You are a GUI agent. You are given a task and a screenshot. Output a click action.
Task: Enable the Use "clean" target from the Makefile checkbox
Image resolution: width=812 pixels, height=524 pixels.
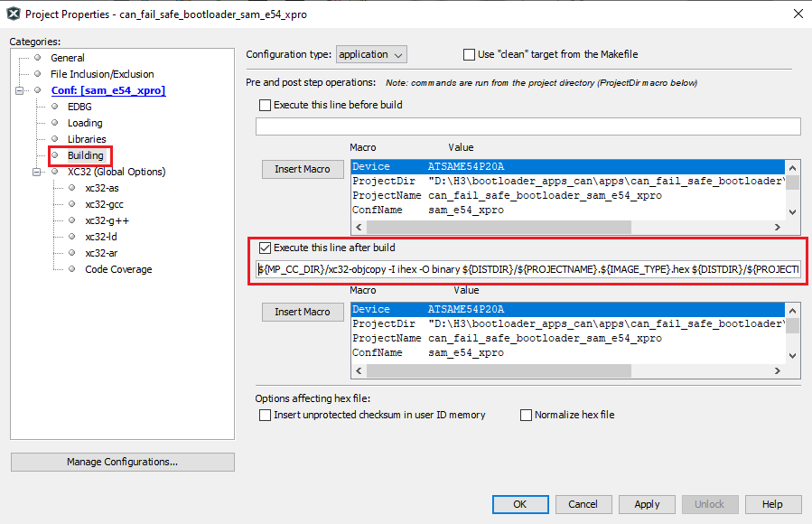click(468, 54)
